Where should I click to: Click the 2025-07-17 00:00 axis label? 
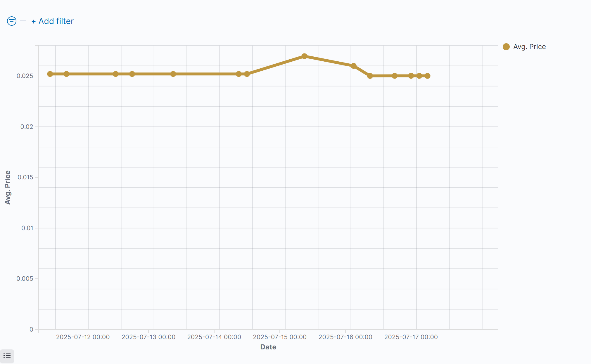pyautogui.click(x=411, y=337)
